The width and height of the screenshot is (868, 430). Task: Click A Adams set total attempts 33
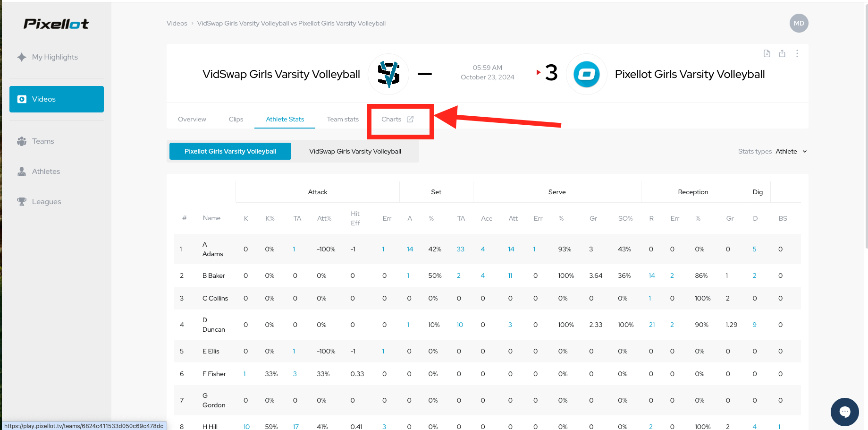click(x=461, y=249)
